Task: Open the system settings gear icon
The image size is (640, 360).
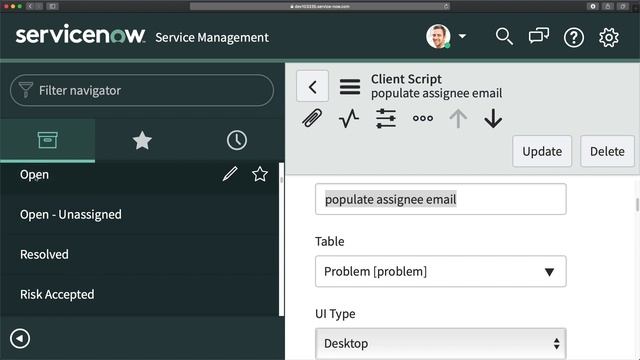Action: tap(609, 38)
